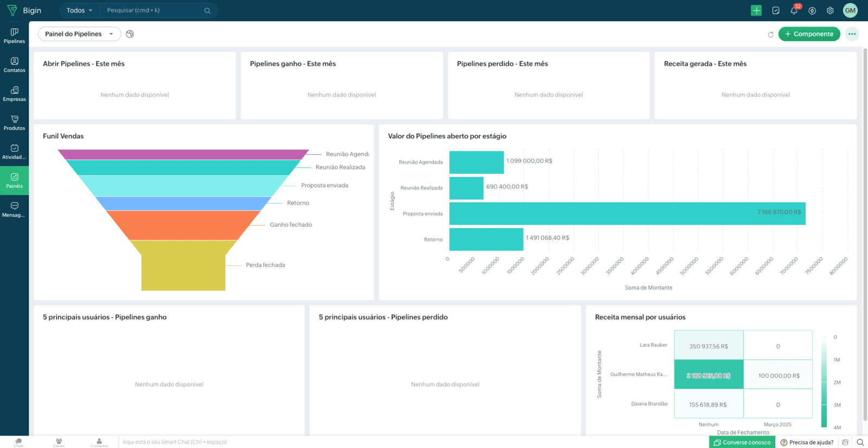Click the notifications bell with 32 badge
Screen dimensions: 868x448
pyautogui.click(x=794, y=10)
